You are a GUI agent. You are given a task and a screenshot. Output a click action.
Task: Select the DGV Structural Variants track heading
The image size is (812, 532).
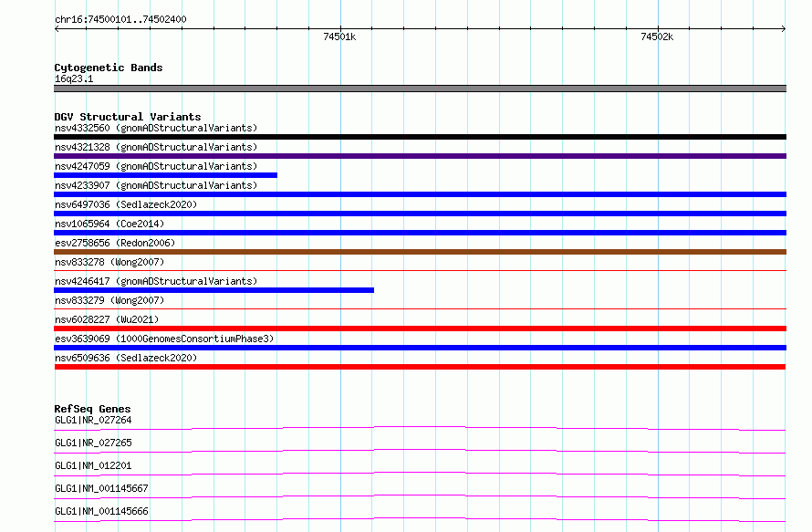coord(128,117)
